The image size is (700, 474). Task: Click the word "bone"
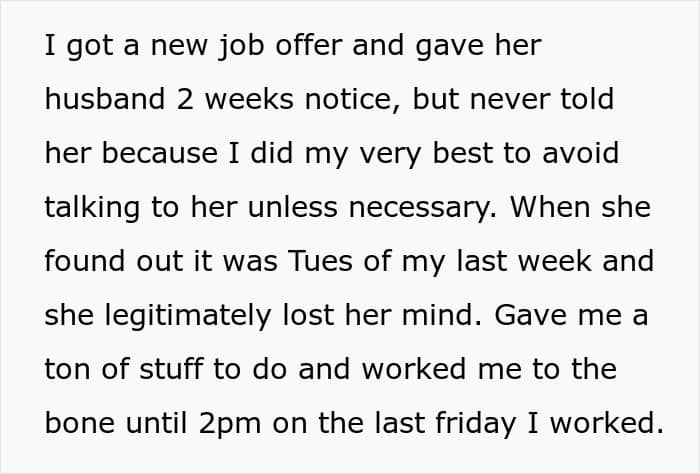[x=77, y=421]
